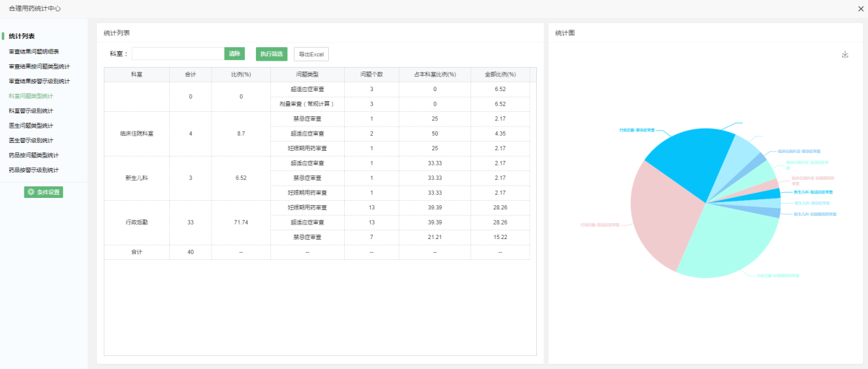The image size is (868, 369).
Task: Select 药品按问题类型统计
Action: click(33, 155)
